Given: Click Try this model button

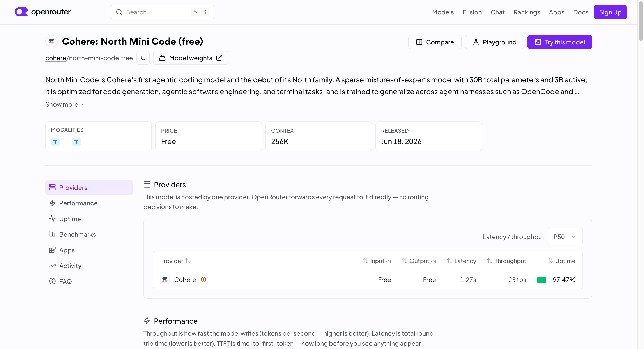Looking at the screenshot, I should pyautogui.click(x=560, y=42).
